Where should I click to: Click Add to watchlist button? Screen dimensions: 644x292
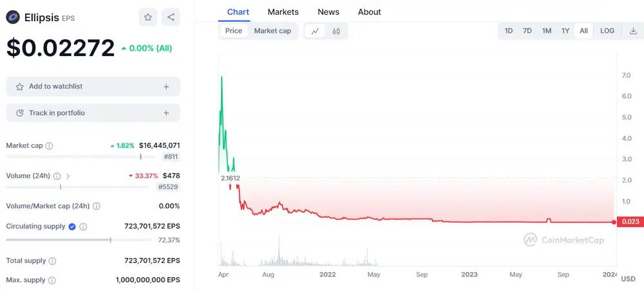(x=93, y=87)
